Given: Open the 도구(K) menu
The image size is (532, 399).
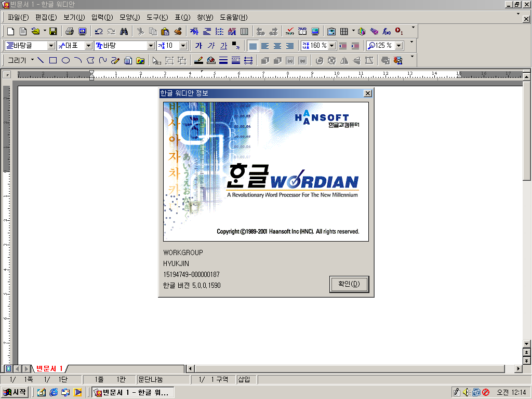Looking at the screenshot, I should click(157, 17).
